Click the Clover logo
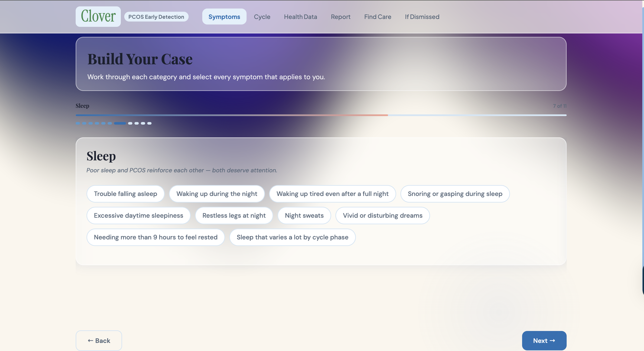The width and height of the screenshot is (644, 351). pos(98,16)
